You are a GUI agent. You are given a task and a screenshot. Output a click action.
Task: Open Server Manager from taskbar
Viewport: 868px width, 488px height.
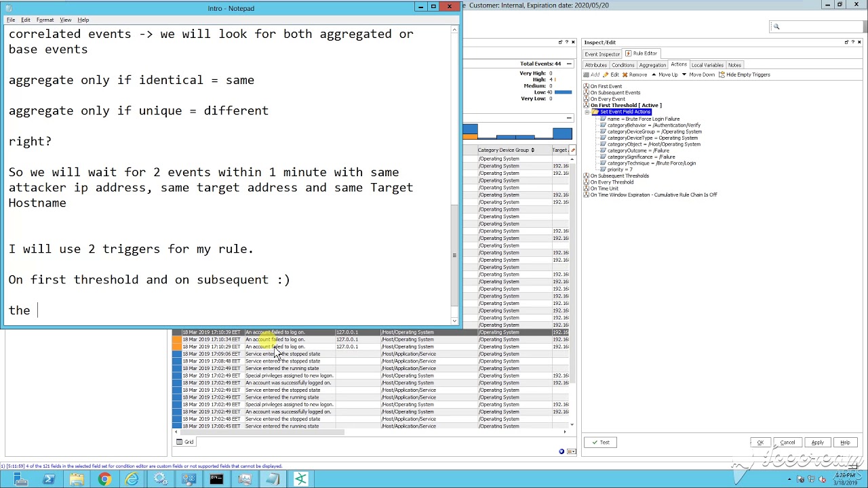click(21, 479)
